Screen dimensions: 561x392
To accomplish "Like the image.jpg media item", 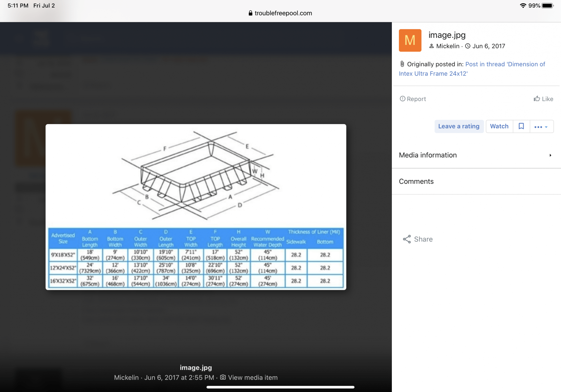I will click(543, 99).
